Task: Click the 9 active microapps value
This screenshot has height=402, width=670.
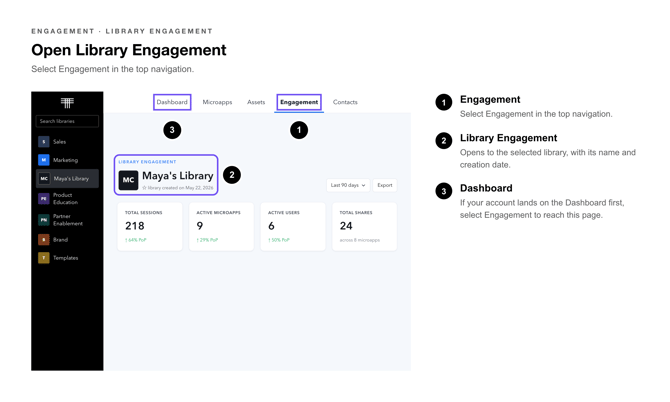Action: click(200, 226)
